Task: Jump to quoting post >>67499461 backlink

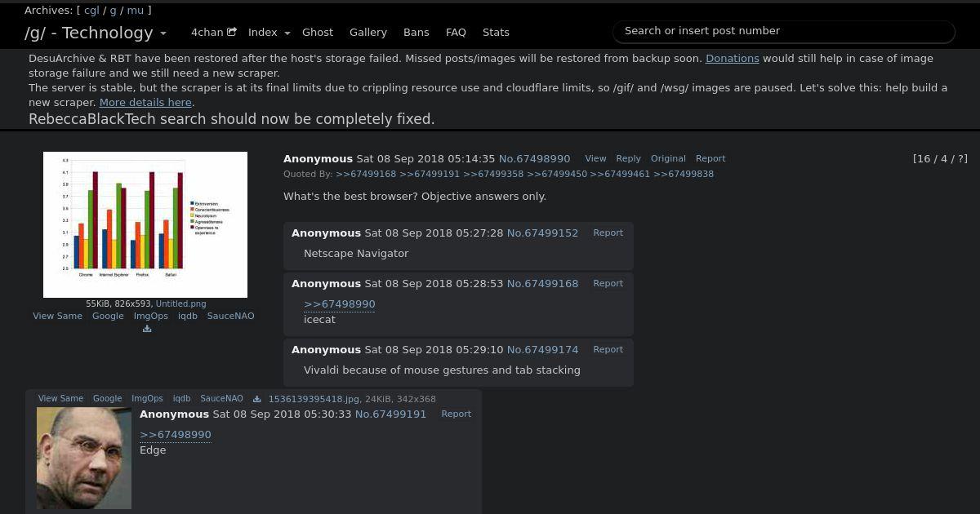Action: point(620,175)
